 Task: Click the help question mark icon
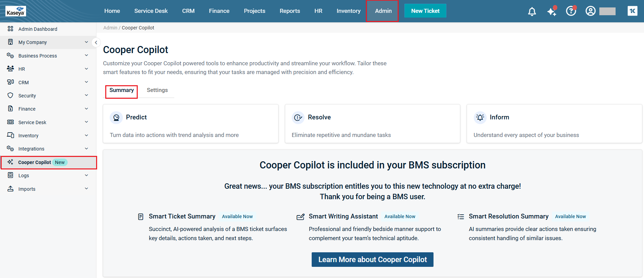tap(571, 11)
